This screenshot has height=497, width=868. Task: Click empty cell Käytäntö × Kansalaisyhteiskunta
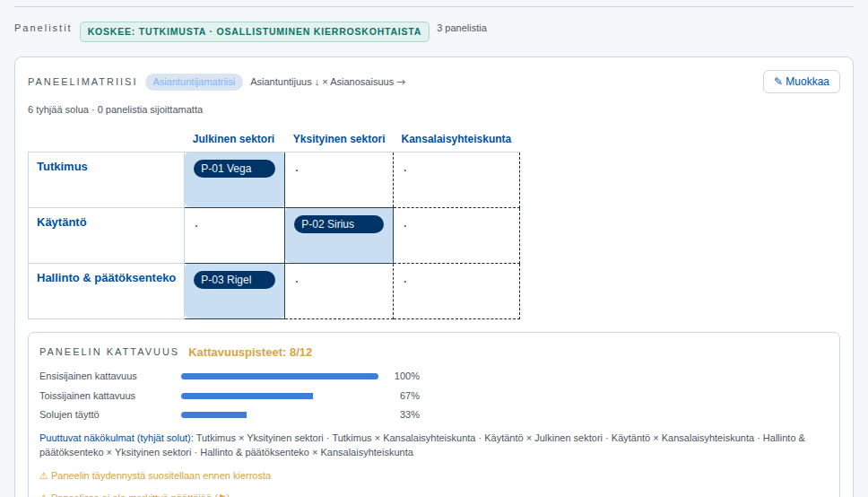456,235
